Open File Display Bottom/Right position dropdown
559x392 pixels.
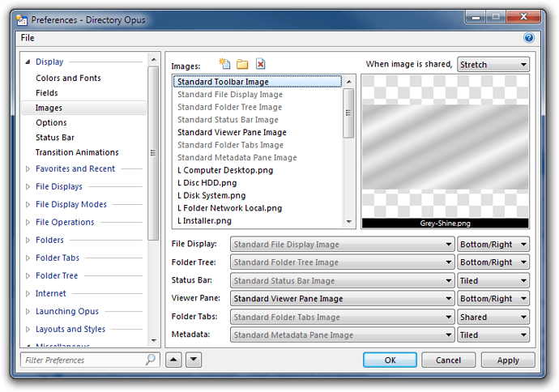[493, 245]
